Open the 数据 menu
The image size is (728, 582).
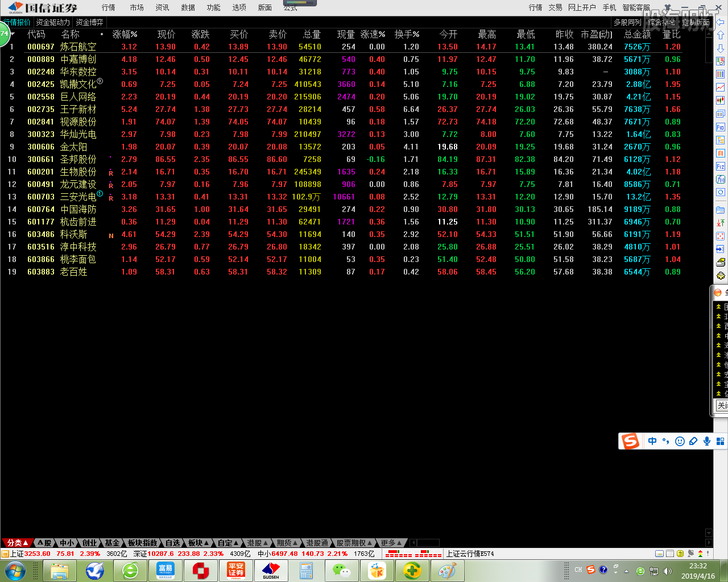pyautogui.click(x=188, y=7)
